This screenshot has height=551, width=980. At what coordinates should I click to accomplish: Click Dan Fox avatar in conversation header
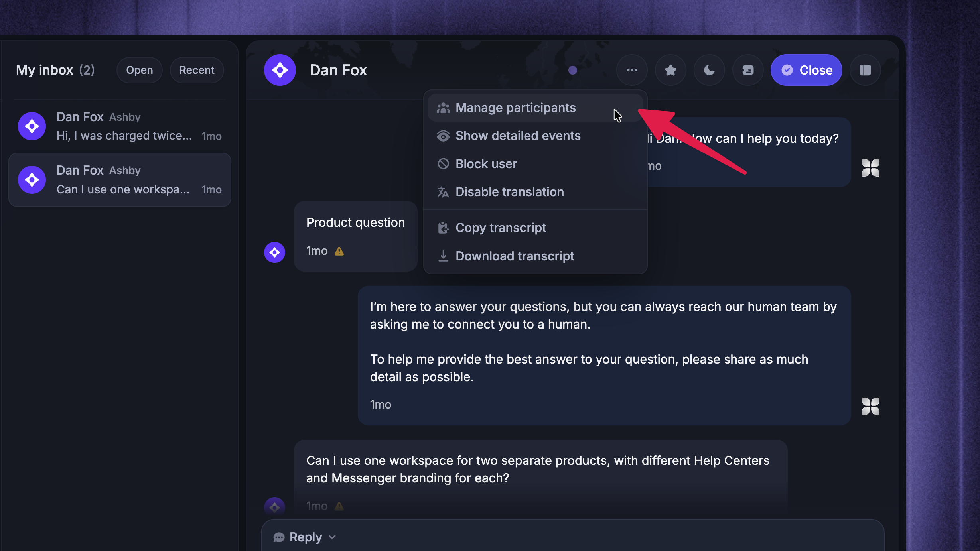coord(280,70)
